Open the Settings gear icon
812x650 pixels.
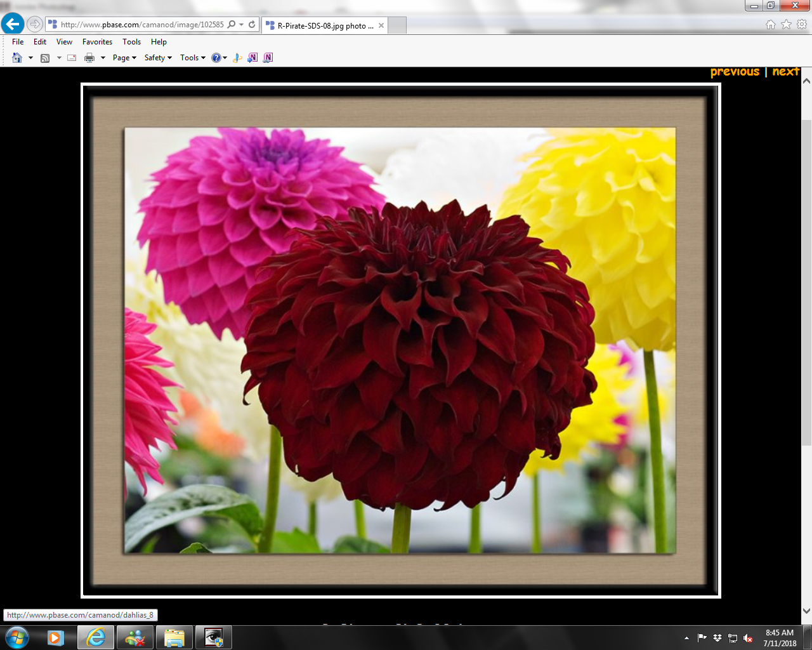pos(802,24)
